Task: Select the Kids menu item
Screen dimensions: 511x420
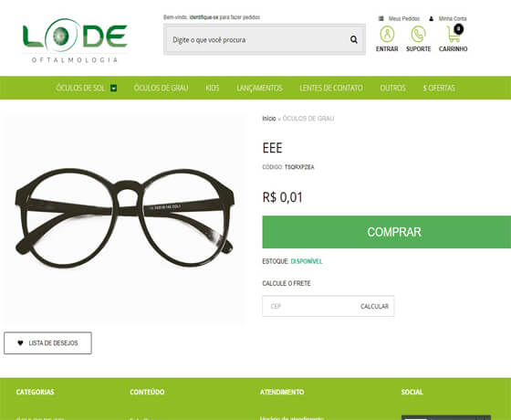Action: [212, 88]
